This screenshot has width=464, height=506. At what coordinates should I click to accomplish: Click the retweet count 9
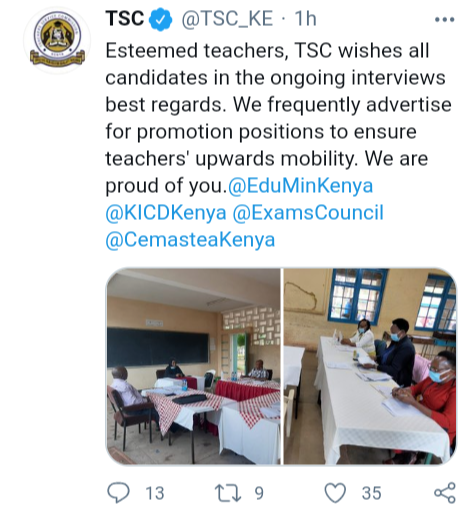pos(259,493)
